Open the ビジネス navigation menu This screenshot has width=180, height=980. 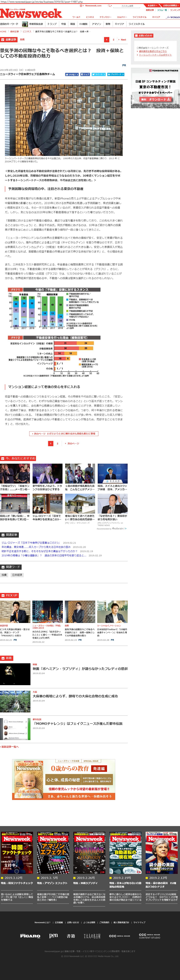pyautogui.click(x=90, y=17)
